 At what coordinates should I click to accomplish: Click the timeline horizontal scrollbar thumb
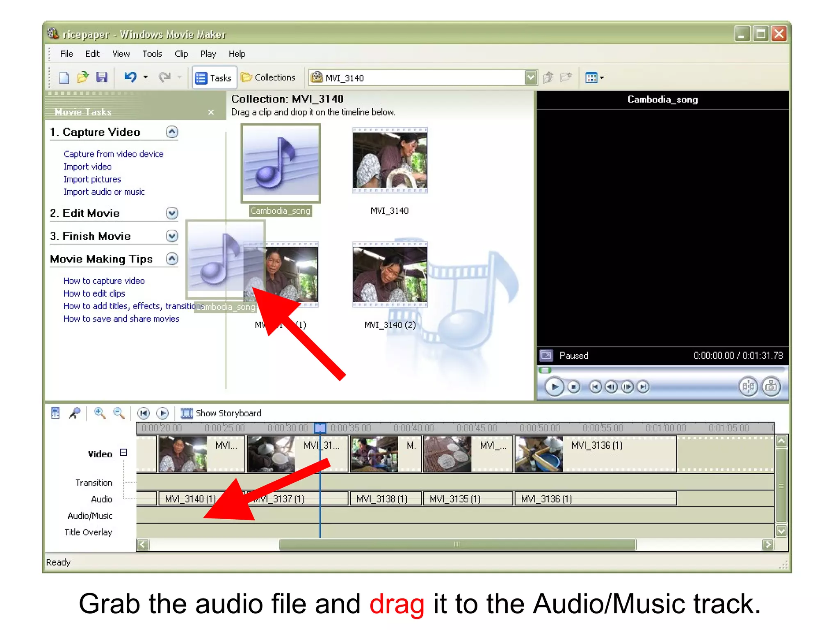coord(457,544)
